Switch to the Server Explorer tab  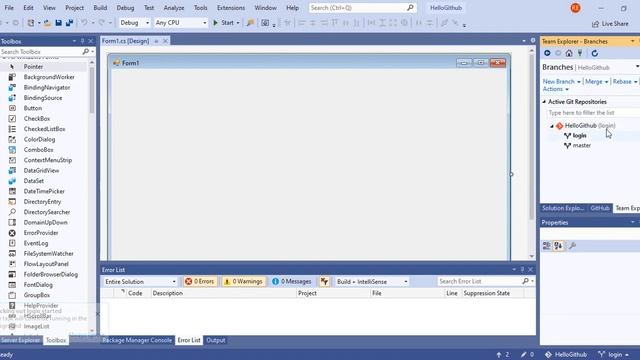coord(21,340)
